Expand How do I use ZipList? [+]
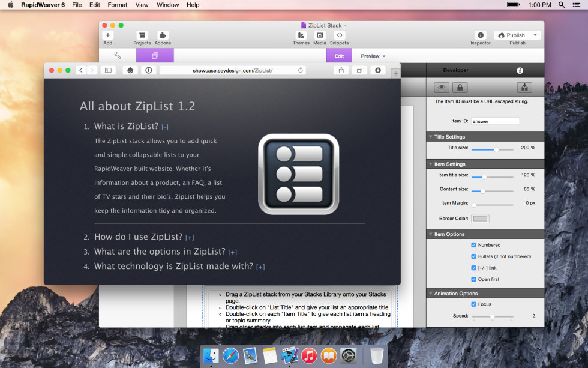 click(190, 238)
